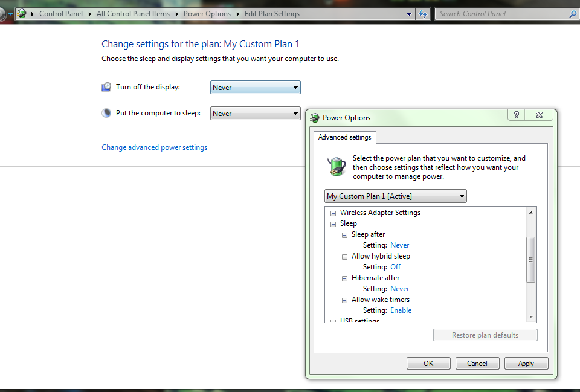Image resolution: width=580 pixels, height=392 pixels.
Task: Select the Hibernate after tree item
Action: 375,278
